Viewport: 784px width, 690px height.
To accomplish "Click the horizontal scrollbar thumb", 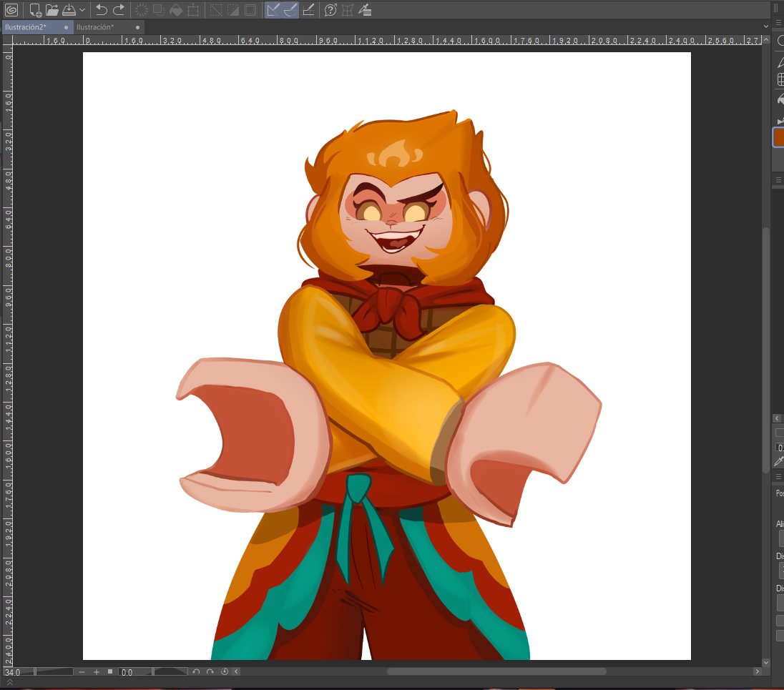I will point(496,671).
